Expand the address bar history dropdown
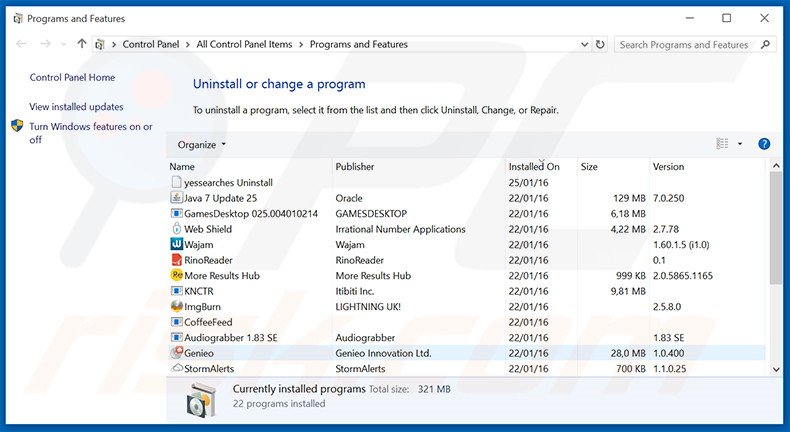 pos(584,44)
